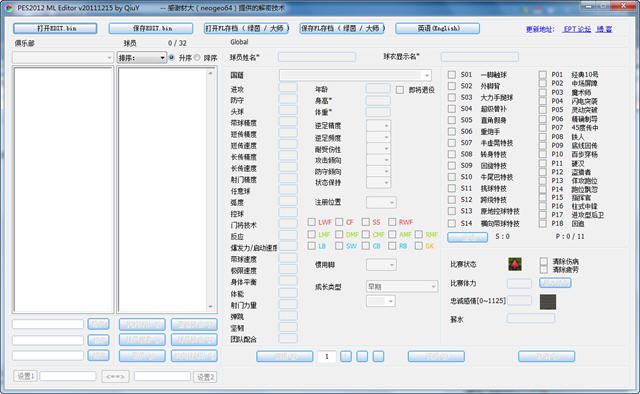Screen dimensions: 640x394
Task: Check the SS position checkbox
Action: click(x=366, y=222)
